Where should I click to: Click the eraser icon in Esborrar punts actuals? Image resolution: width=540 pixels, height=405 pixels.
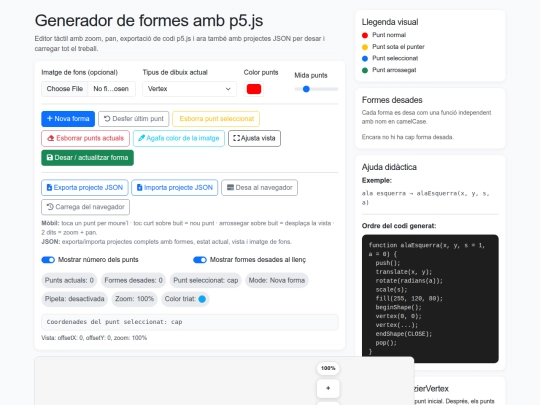pyautogui.click(x=51, y=138)
